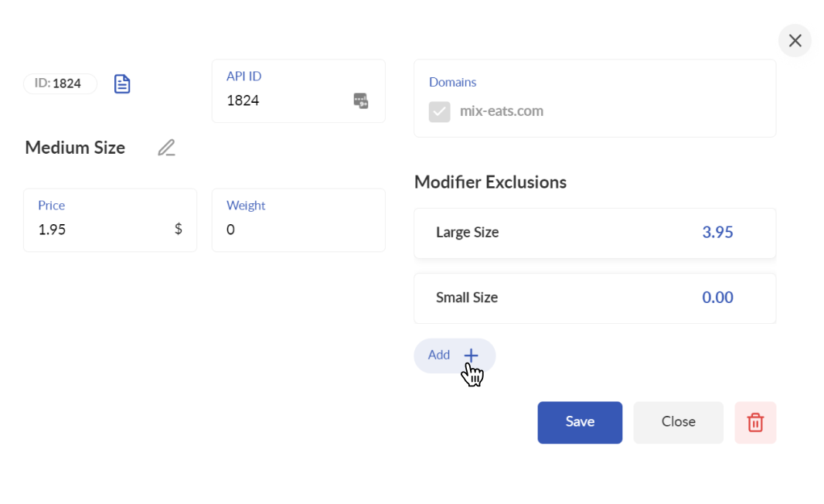Toggle the mix-eats.com domain checkbox
Image resolution: width=824 pixels, height=504 pixels.
point(439,111)
